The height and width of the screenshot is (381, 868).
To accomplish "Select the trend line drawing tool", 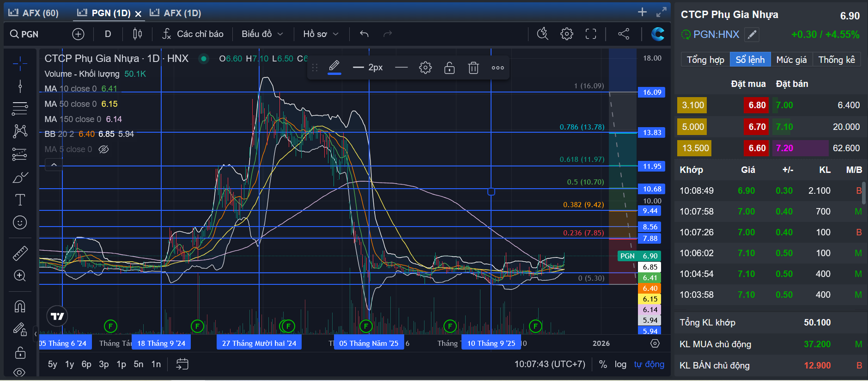I will point(19,86).
